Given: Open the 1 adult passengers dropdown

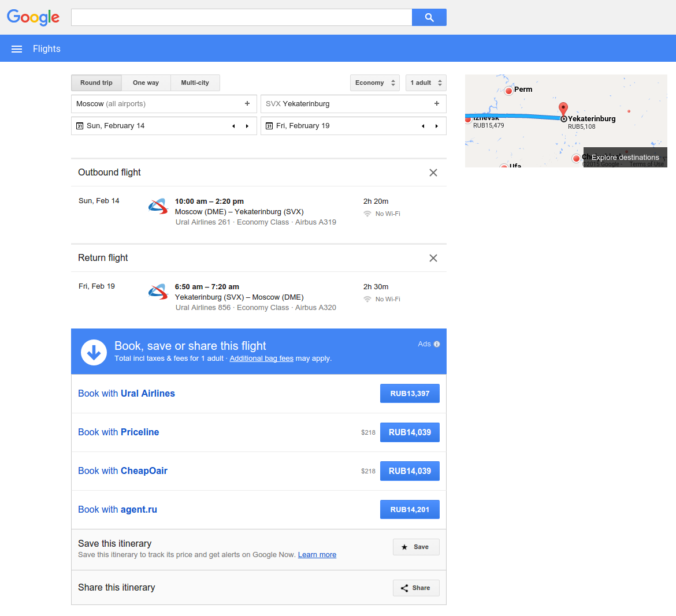Looking at the screenshot, I should point(426,83).
